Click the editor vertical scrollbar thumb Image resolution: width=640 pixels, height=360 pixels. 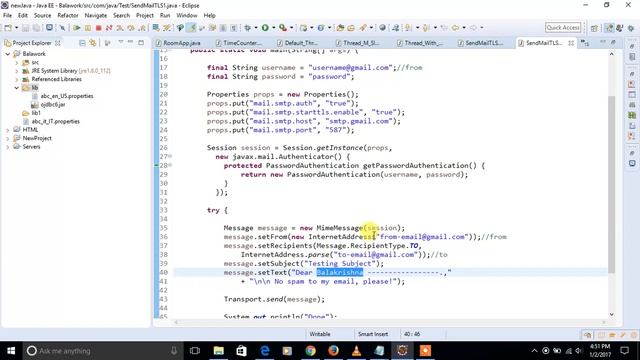click(611, 184)
